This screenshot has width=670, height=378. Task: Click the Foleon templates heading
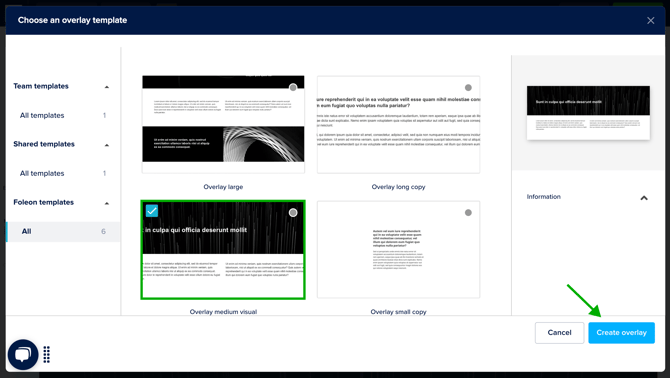click(44, 202)
